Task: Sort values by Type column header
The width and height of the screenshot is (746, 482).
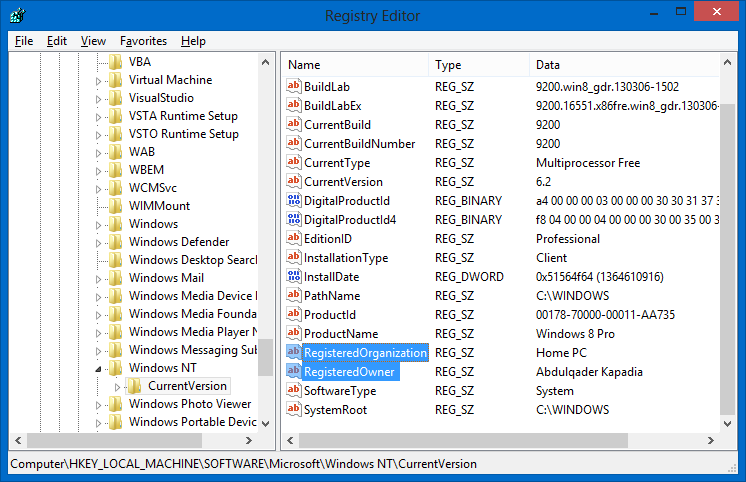Action: tap(479, 65)
